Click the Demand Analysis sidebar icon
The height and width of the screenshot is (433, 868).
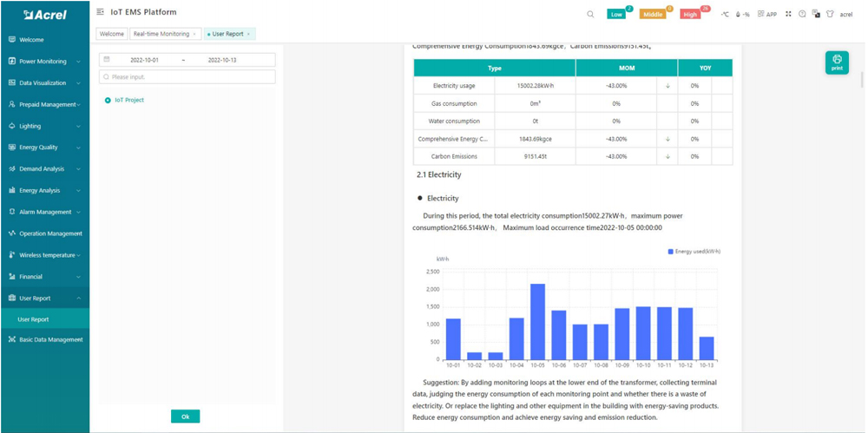11,169
